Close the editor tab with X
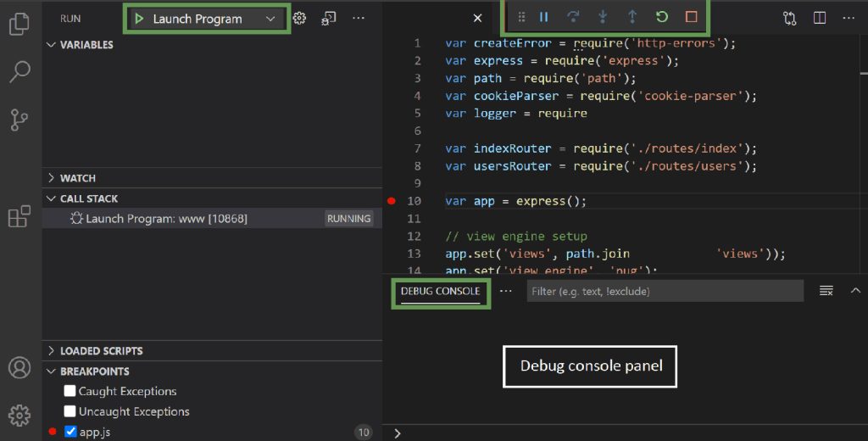The image size is (868, 441). point(478,19)
